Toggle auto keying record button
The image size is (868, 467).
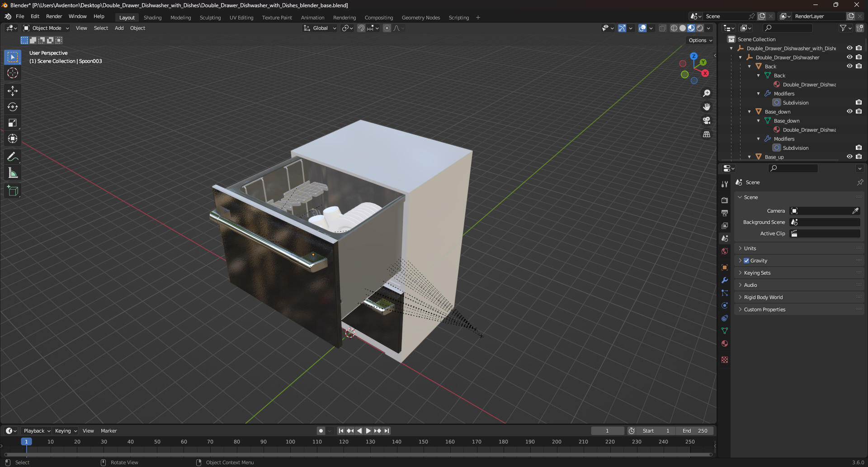coord(321,431)
